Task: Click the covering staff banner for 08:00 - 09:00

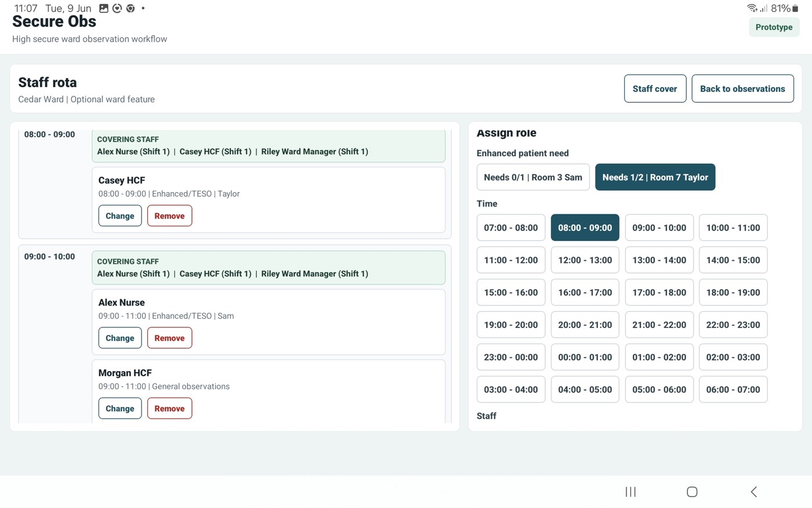Action: (269, 146)
